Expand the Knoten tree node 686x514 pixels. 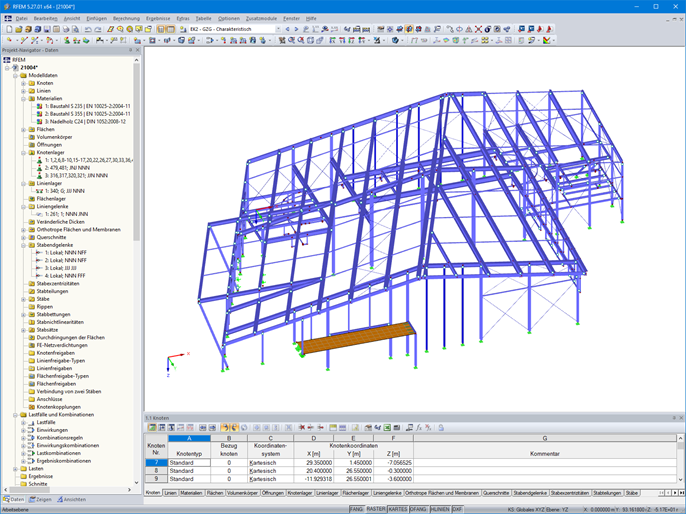23,83
